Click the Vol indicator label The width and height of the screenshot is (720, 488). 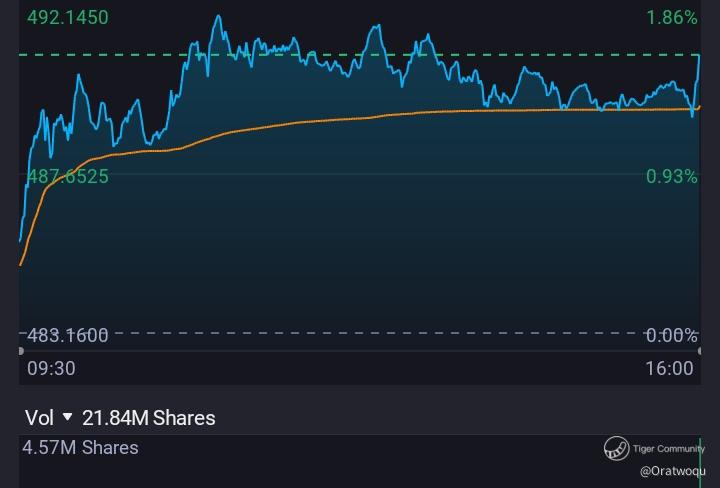pos(39,418)
